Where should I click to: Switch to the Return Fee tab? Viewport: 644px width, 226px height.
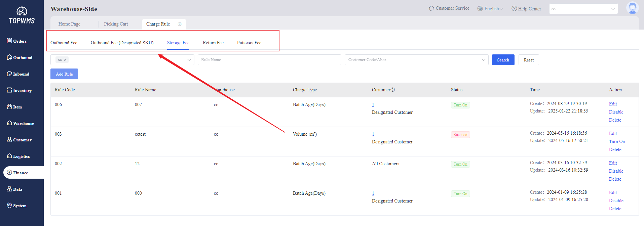213,43
